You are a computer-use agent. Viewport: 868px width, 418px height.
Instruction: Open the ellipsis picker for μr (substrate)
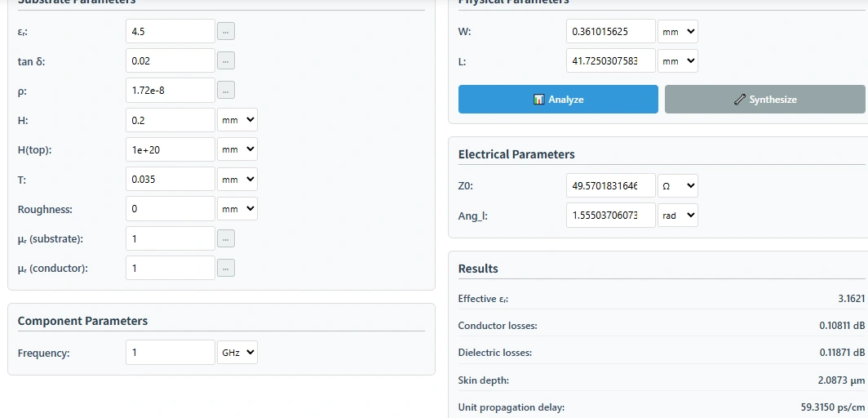click(226, 238)
